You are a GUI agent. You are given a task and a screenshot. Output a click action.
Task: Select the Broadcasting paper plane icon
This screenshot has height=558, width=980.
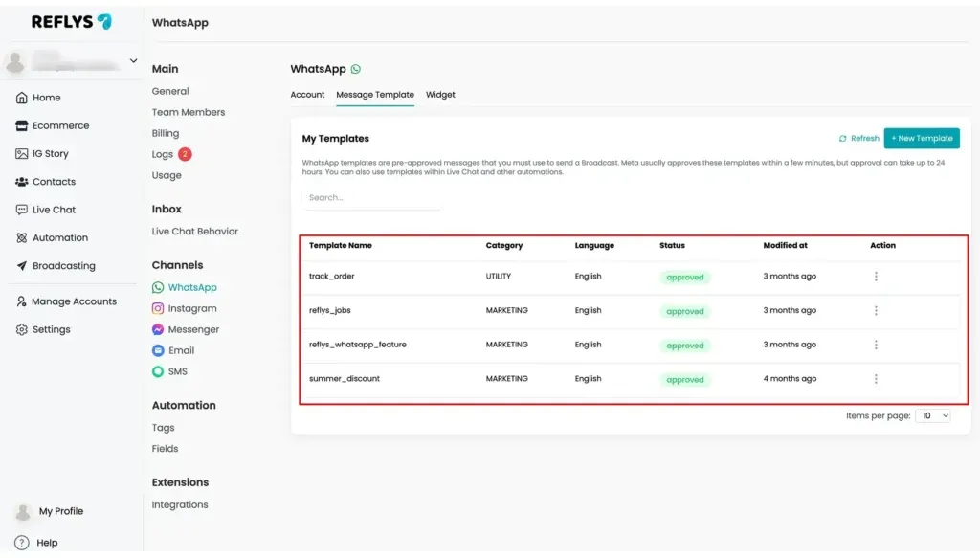click(21, 265)
